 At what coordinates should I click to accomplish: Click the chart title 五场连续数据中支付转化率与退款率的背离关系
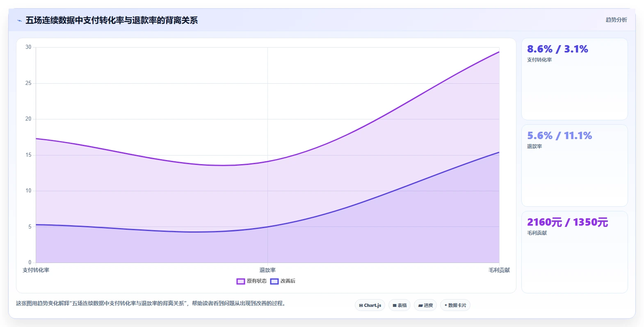tap(112, 20)
